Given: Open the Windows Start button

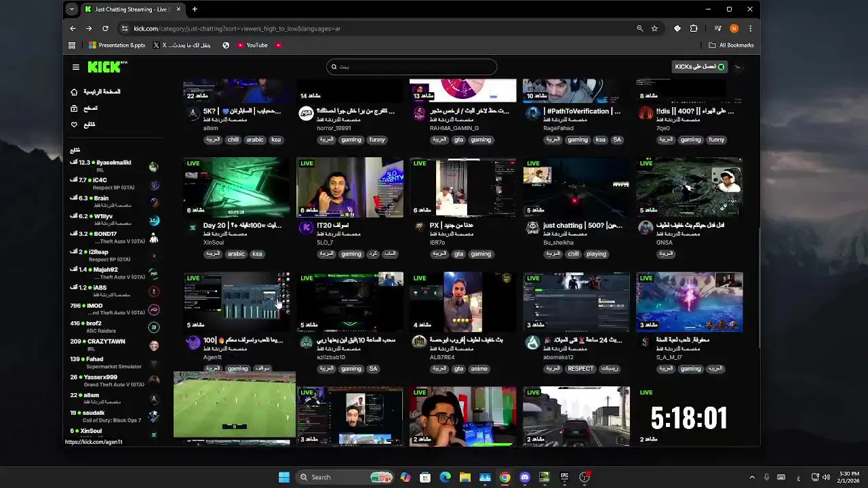Looking at the screenshot, I should pyautogui.click(x=284, y=477).
